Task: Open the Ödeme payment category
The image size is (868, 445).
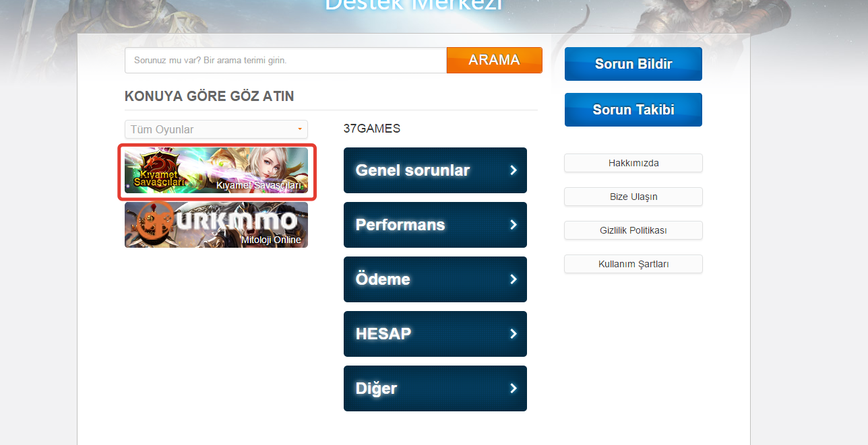Action: click(435, 279)
